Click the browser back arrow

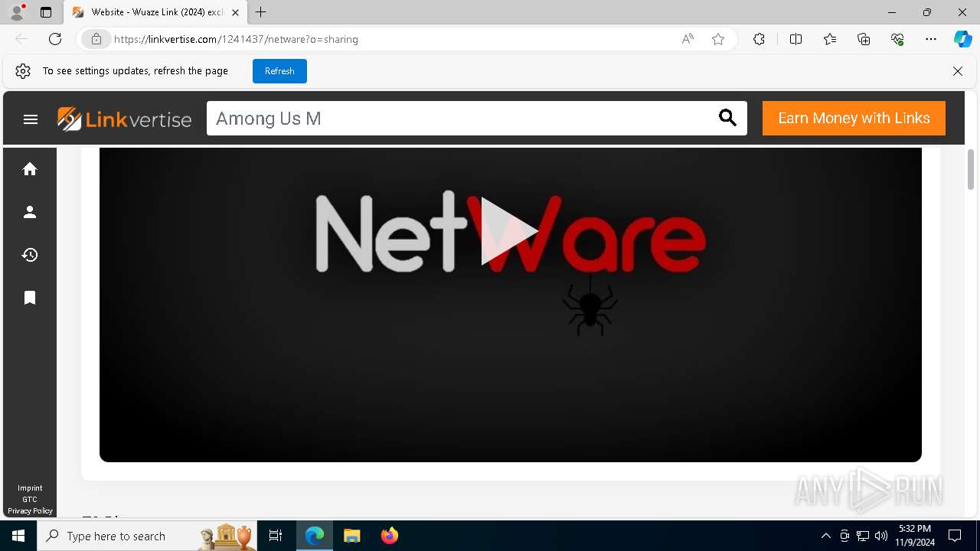tap(21, 39)
